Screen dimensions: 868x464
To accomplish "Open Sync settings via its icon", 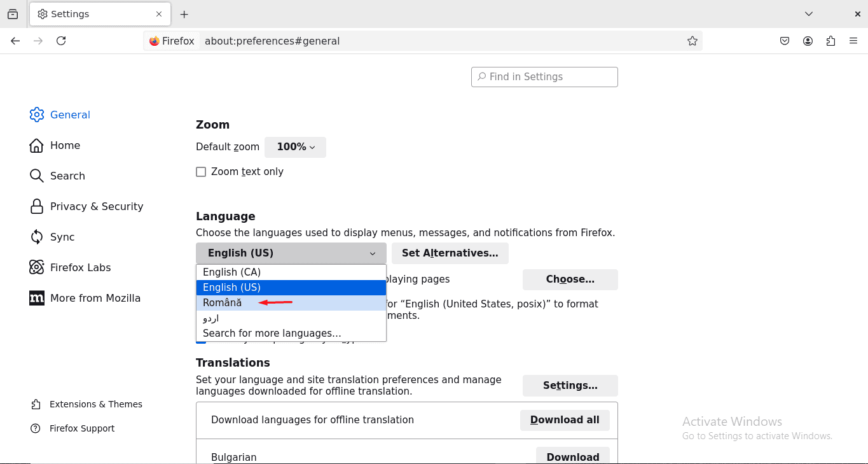I will pyautogui.click(x=36, y=237).
